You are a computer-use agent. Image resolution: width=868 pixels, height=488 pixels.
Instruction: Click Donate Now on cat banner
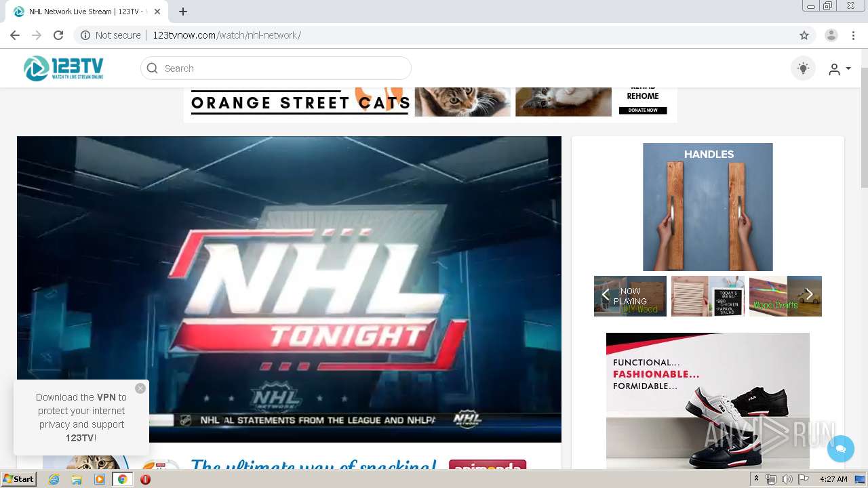643,110
